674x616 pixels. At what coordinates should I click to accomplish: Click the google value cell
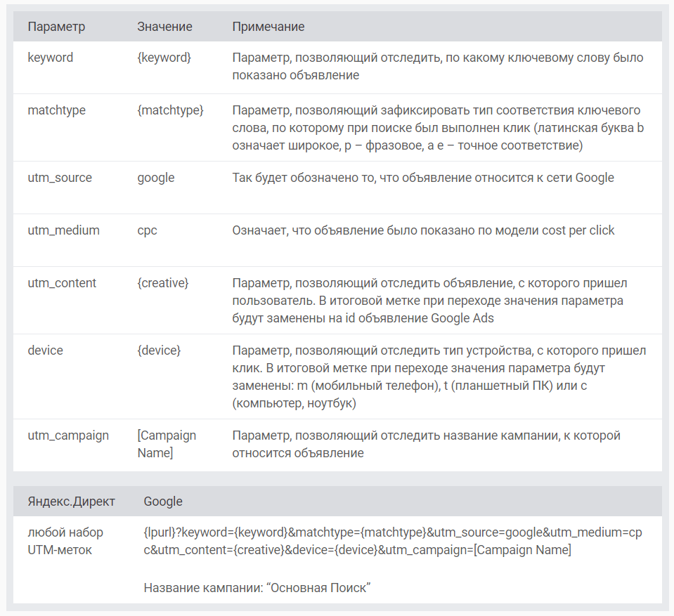coord(155,178)
